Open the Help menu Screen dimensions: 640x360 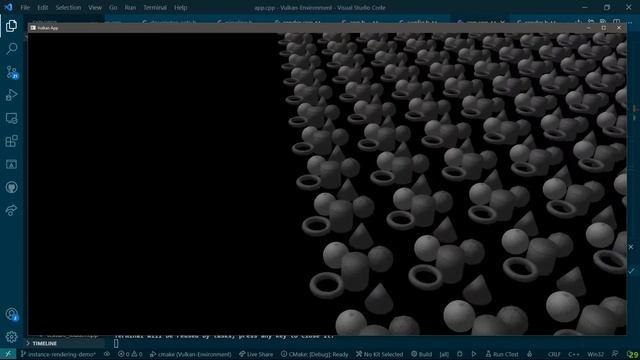[180, 7]
